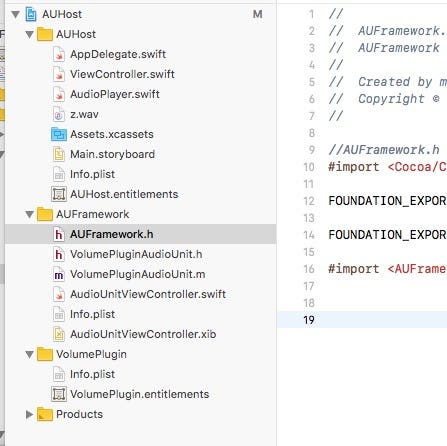Open AudioUnitViewController.swift file
The image size is (447, 446).
click(148, 294)
